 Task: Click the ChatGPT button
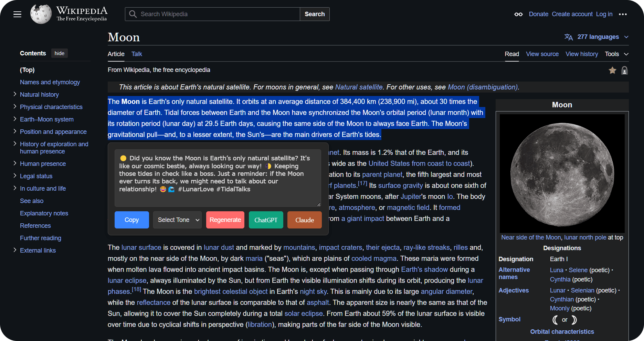pos(266,220)
